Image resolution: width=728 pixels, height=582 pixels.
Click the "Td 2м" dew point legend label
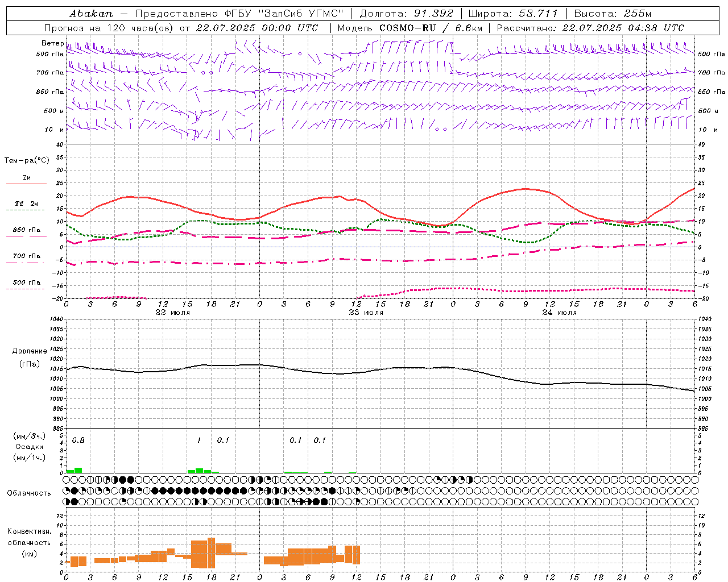click(x=26, y=203)
